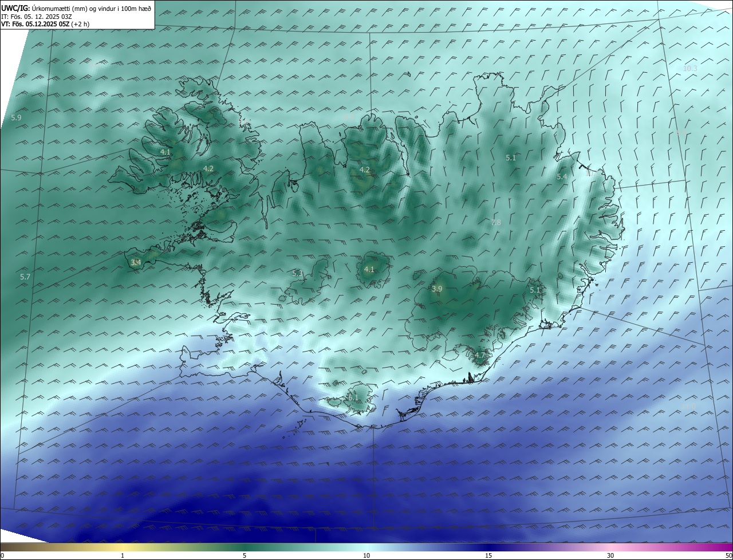Click the 5 tick on the colour scale
The width and height of the screenshot is (733, 560).
(x=245, y=555)
